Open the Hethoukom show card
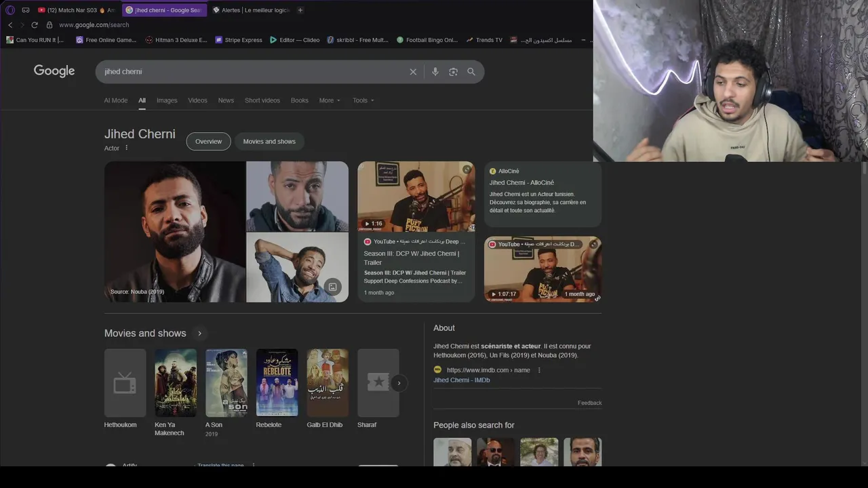 pos(125,389)
